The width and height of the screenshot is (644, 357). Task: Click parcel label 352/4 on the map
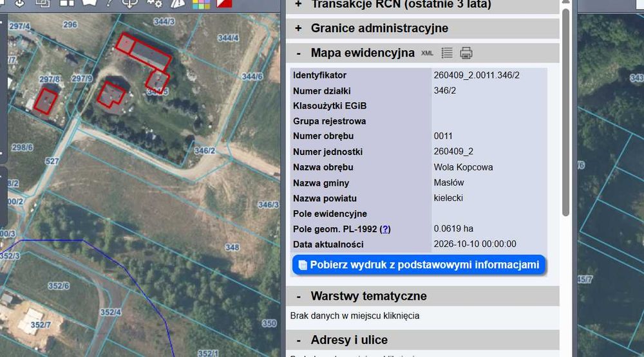click(x=111, y=312)
